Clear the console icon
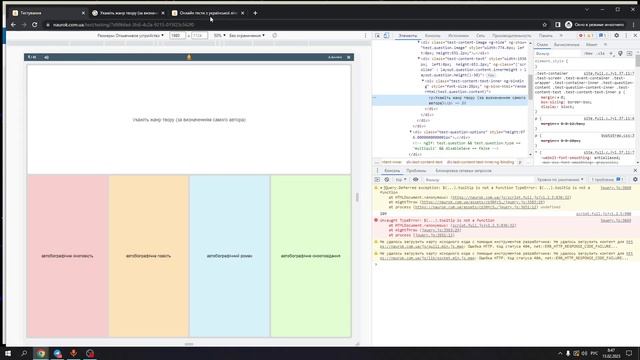The image size is (640, 360). 387,180
